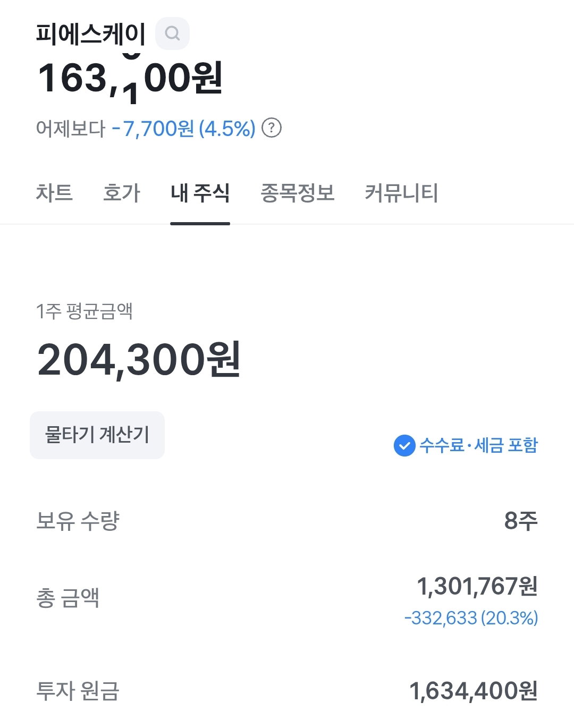Tap the 총 금액 row label
Screen dimensions: 574x728
(67, 598)
